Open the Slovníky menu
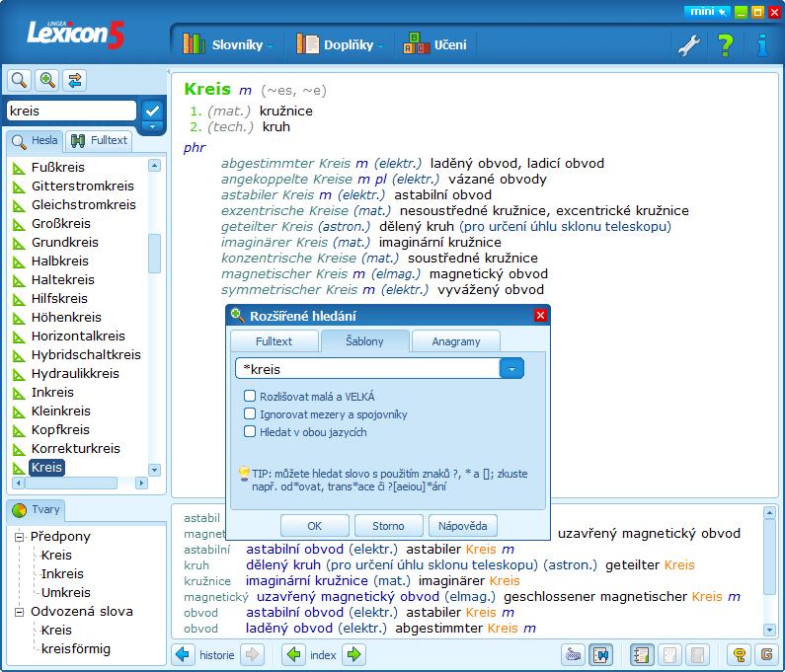The width and height of the screenshot is (785, 672). point(237,44)
